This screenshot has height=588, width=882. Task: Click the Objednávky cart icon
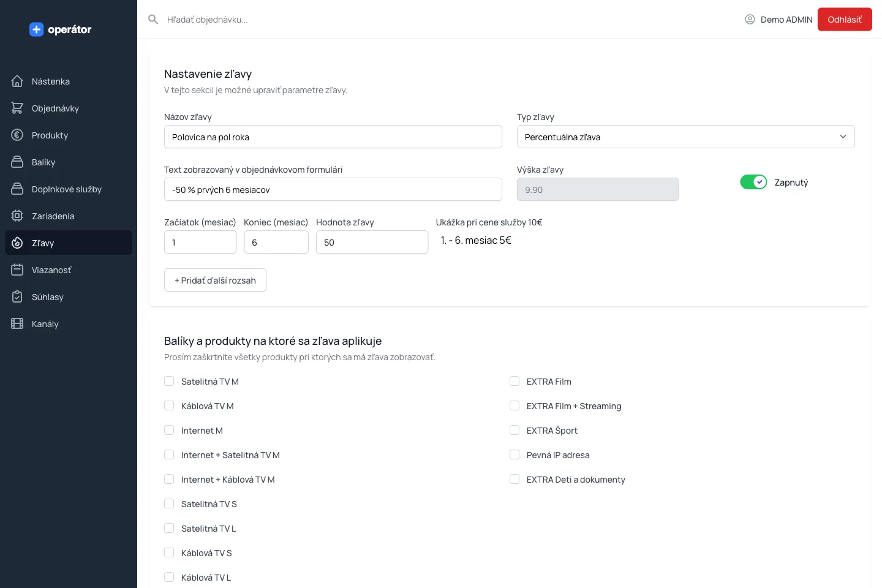coord(17,108)
